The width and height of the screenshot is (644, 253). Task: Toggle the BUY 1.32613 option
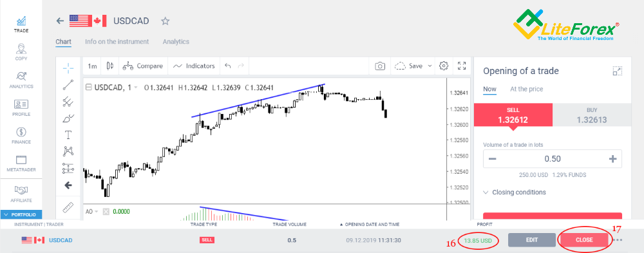click(x=592, y=115)
